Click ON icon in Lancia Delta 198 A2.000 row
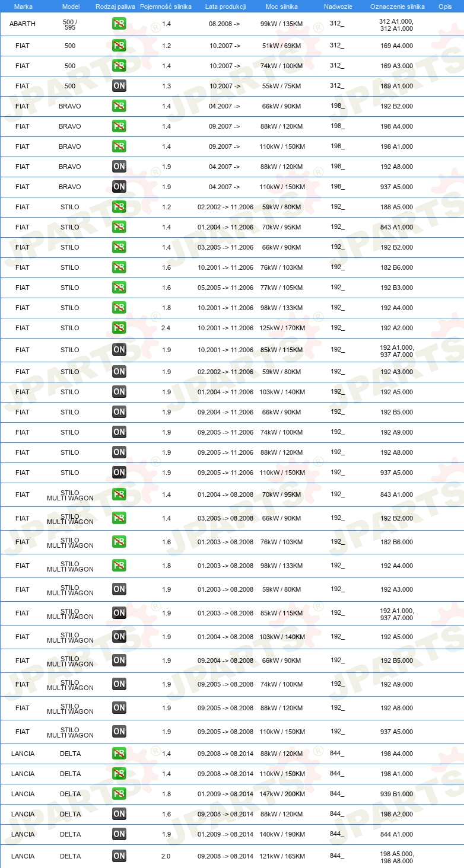Image resolution: width=464 pixels, height=868 pixels. point(119,814)
